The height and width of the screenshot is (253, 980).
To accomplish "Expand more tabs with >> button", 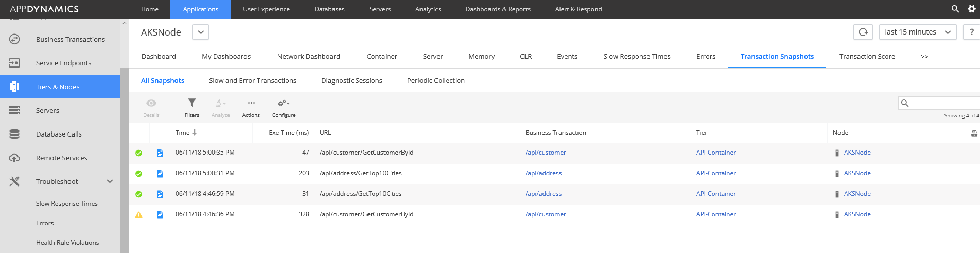I will 924,57.
